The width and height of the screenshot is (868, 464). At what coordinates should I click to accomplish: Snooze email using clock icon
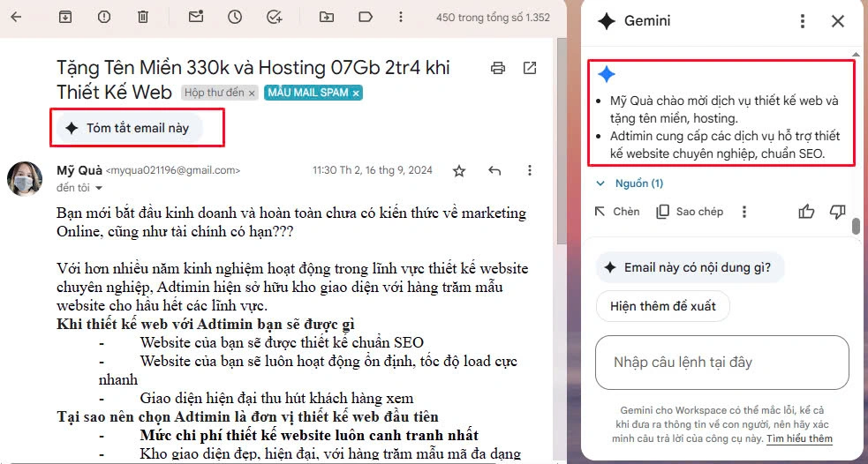tap(235, 17)
